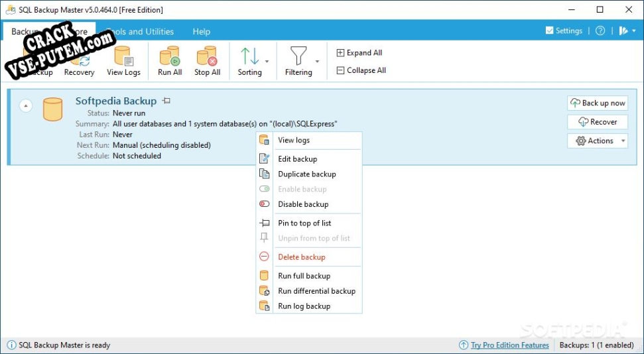The image size is (644, 354).
Task: Choose Edit backup in the context menu
Action: tap(309, 159)
